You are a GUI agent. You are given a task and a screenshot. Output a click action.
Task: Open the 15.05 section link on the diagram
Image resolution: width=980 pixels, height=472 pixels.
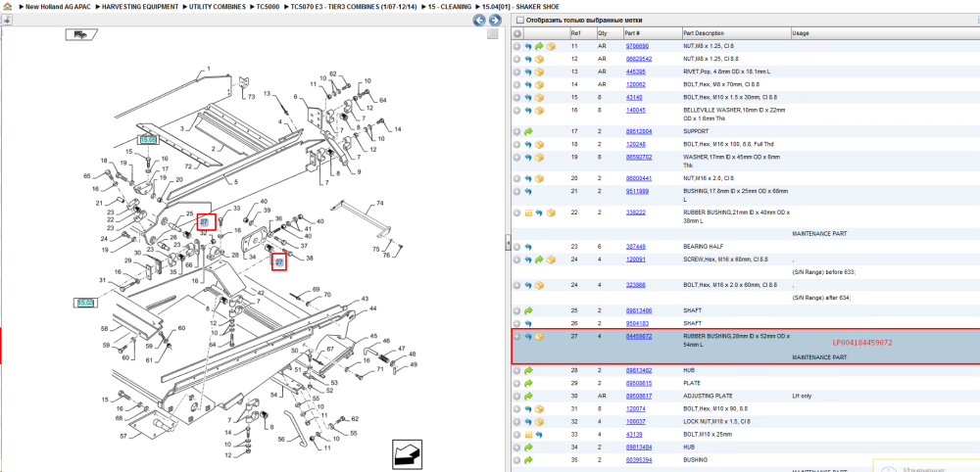(148, 139)
